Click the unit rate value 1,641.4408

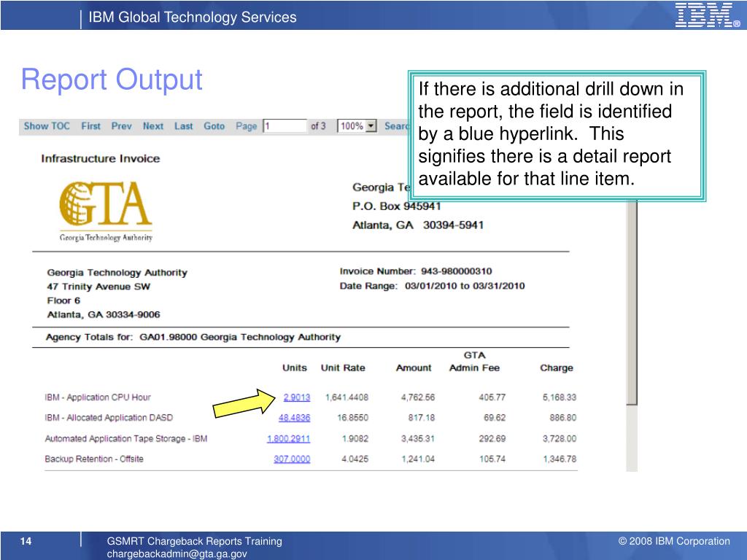[x=347, y=397]
